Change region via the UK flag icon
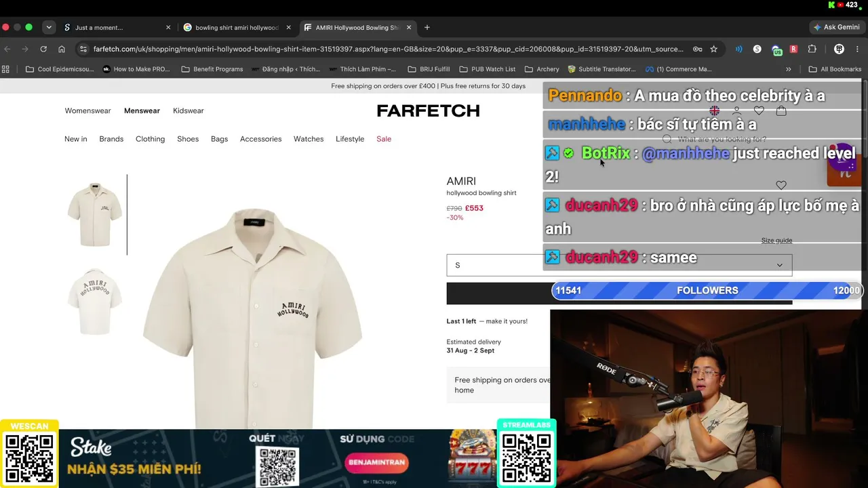This screenshot has width=868, height=488. (714, 110)
